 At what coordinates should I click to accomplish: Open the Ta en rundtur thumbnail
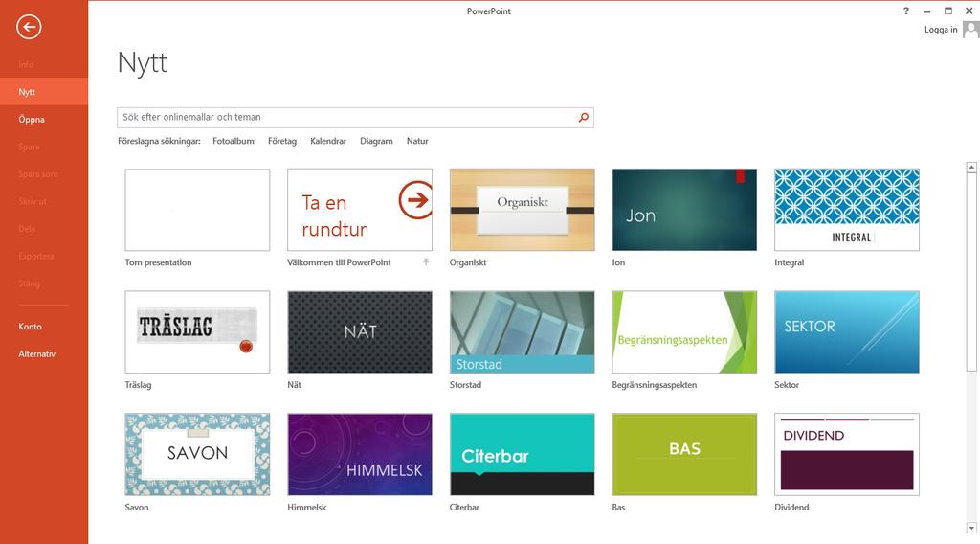click(360, 210)
